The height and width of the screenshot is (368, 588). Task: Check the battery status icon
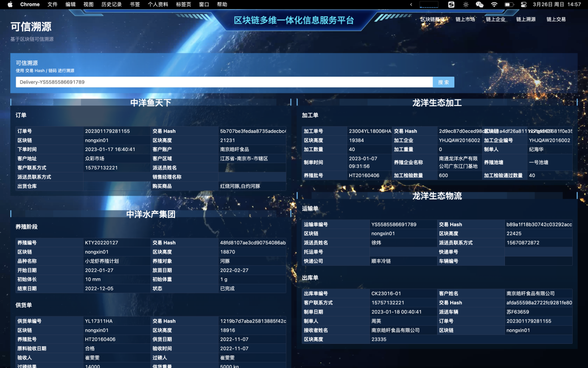click(509, 4)
